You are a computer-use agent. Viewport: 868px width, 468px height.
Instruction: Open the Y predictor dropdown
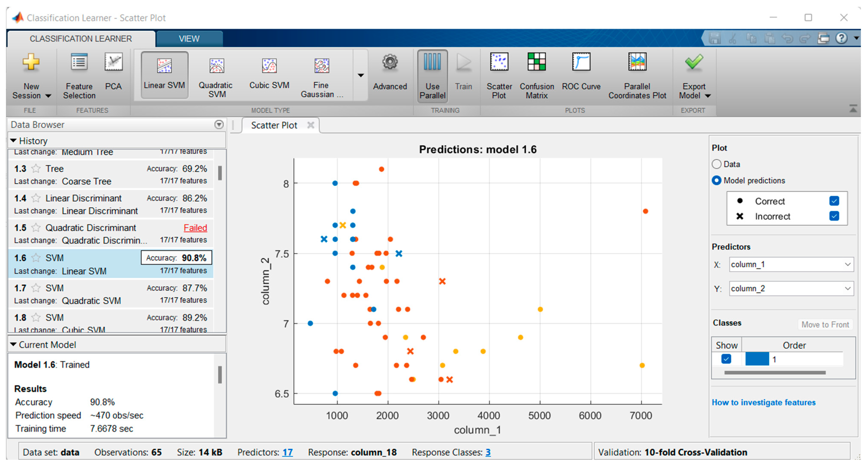click(790, 289)
